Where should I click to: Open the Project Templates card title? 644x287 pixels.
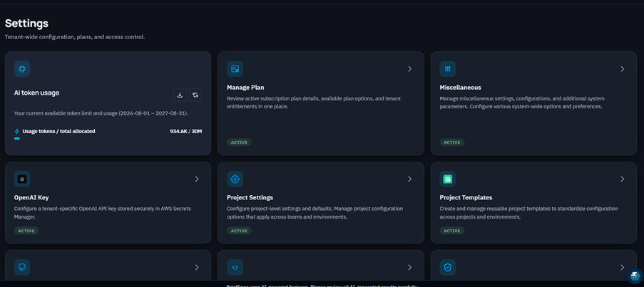click(466, 197)
